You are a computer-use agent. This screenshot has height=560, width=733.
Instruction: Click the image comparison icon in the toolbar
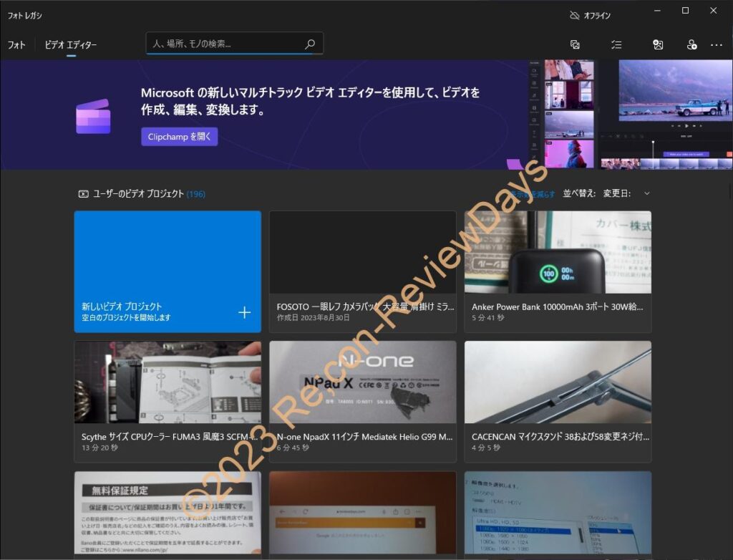tap(575, 44)
